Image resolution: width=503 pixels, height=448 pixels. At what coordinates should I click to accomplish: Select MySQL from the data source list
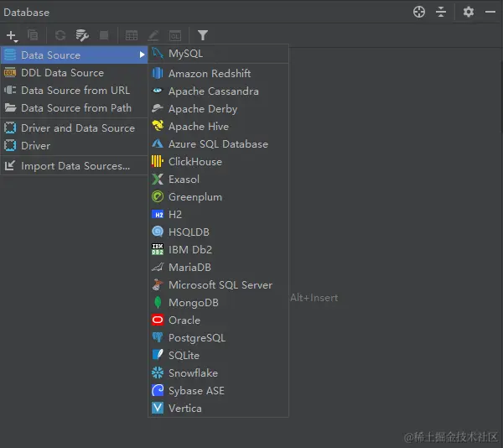[218, 54]
